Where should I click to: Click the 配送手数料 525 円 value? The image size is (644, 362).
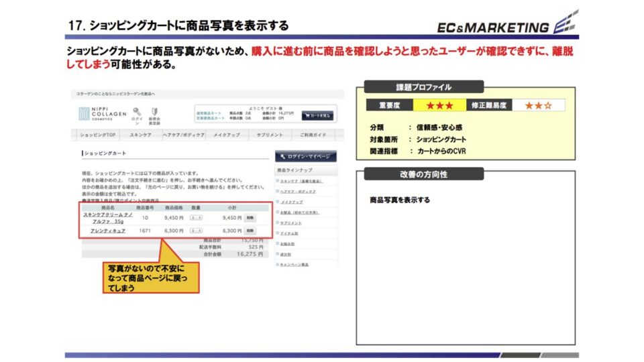tap(256, 247)
